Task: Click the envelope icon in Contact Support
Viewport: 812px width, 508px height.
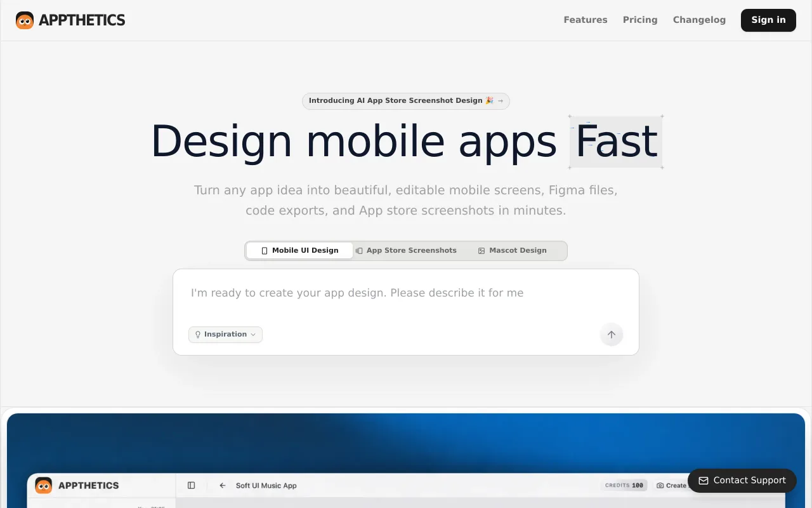Action: click(704, 481)
